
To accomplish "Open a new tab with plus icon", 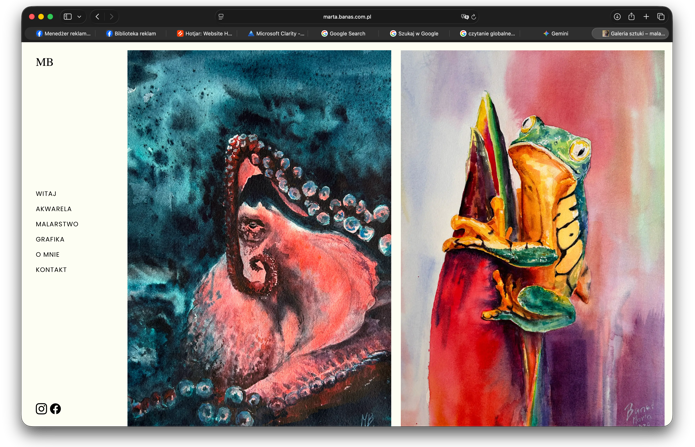I will 646,17.
